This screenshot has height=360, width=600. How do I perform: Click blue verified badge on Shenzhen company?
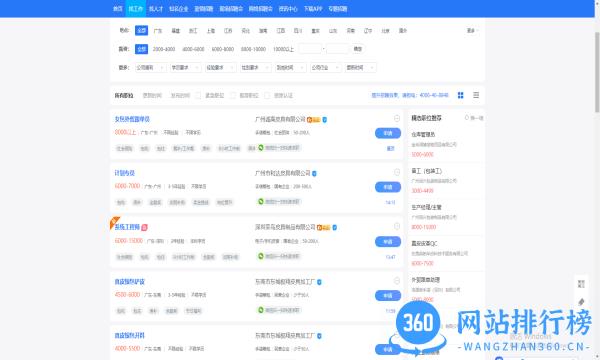334,227
